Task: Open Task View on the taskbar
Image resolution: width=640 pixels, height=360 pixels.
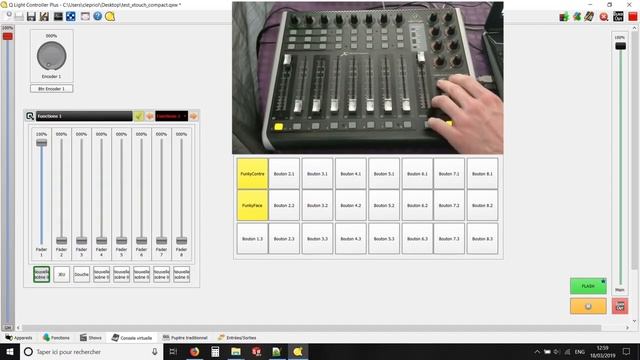Action: pos(173,351)
